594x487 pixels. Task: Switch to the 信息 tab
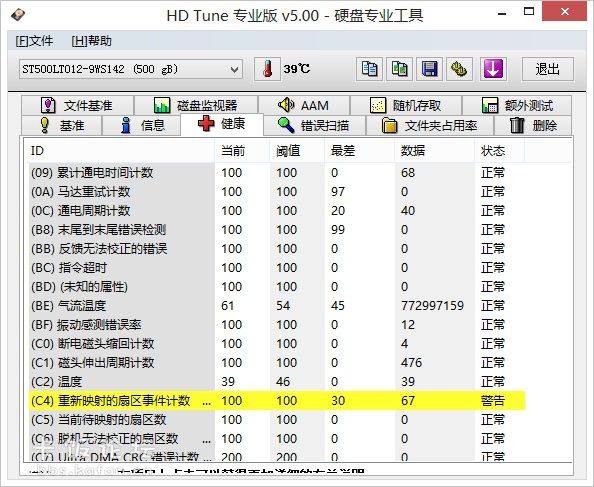[x=141, y=125]
